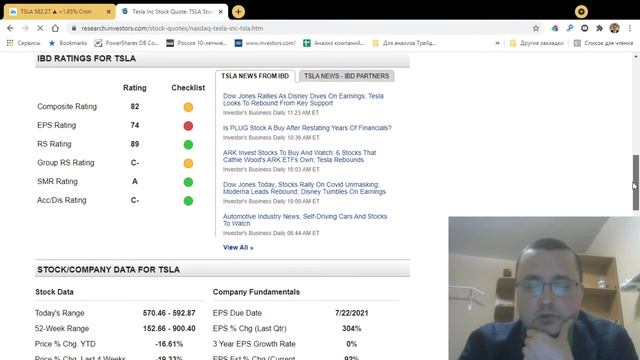Click the page vertical scrollbar thumb
The image size is (640, 360).
click(x=636, y=182)
